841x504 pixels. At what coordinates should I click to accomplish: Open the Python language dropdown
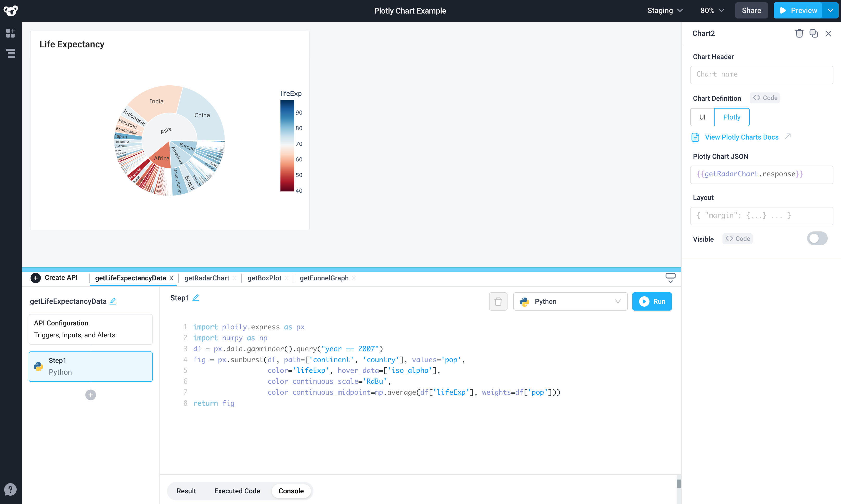pyautogui.click(x=570, y=301)
